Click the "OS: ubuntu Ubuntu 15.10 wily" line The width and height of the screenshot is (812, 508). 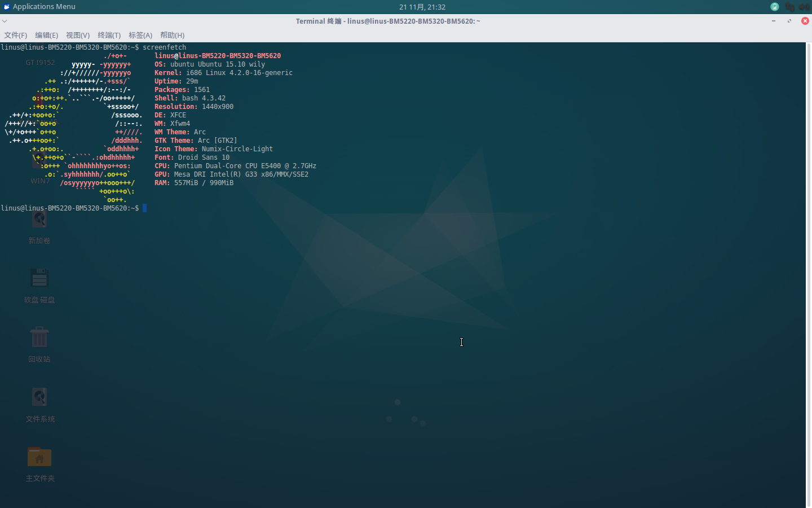(210, 64)
